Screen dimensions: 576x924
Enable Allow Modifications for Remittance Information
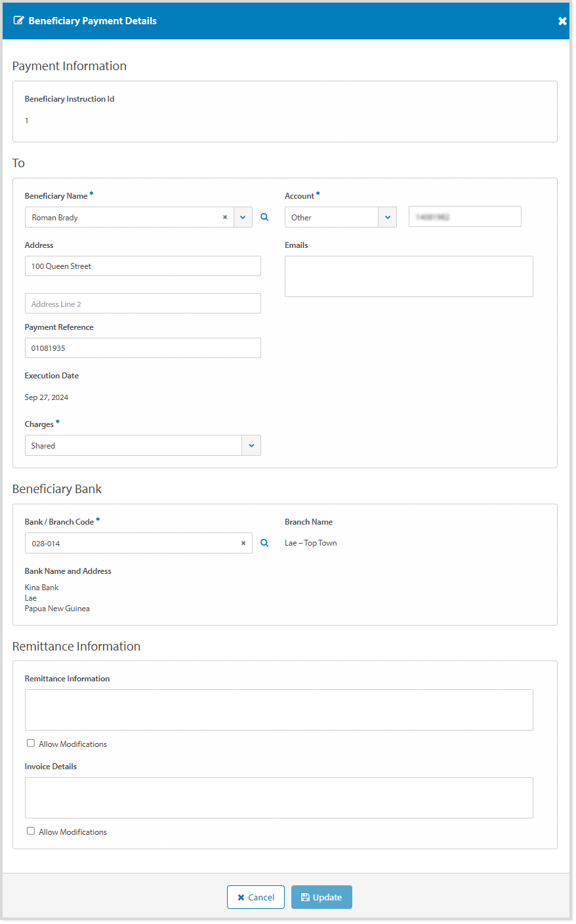(x=31, y=742)
